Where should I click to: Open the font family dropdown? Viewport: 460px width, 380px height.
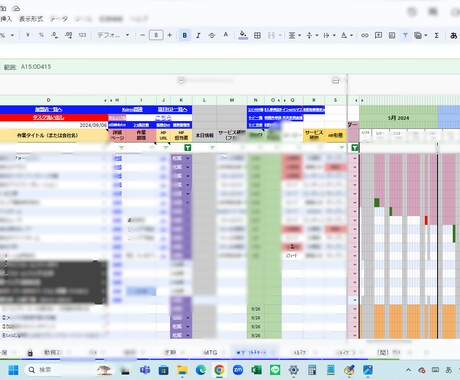113,35
